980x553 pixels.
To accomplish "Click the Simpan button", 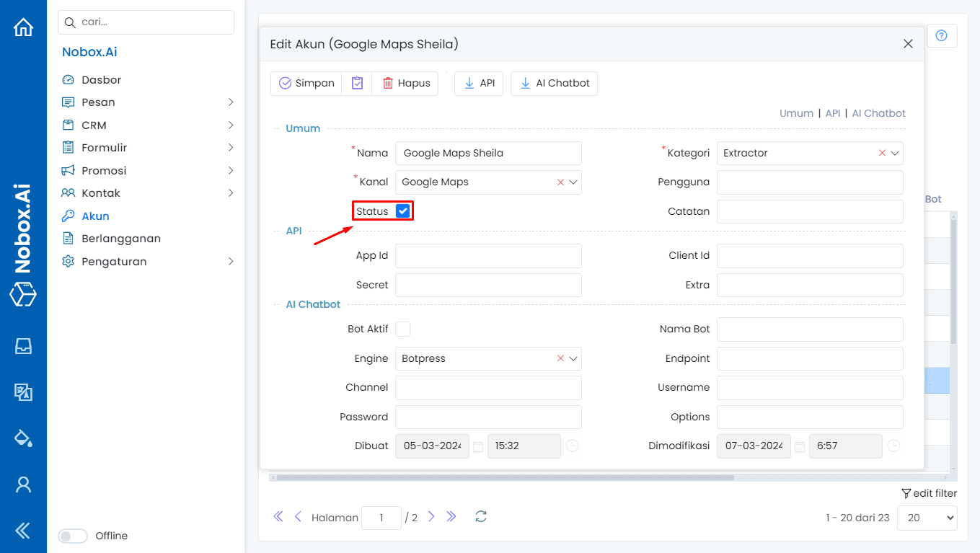I will pos(306,83).
